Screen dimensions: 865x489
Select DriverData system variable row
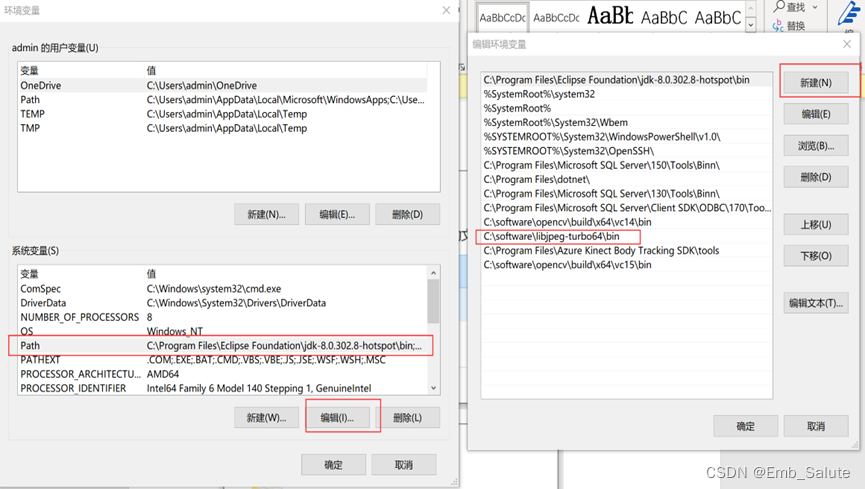pyautogui.click(x=223, y=303)
